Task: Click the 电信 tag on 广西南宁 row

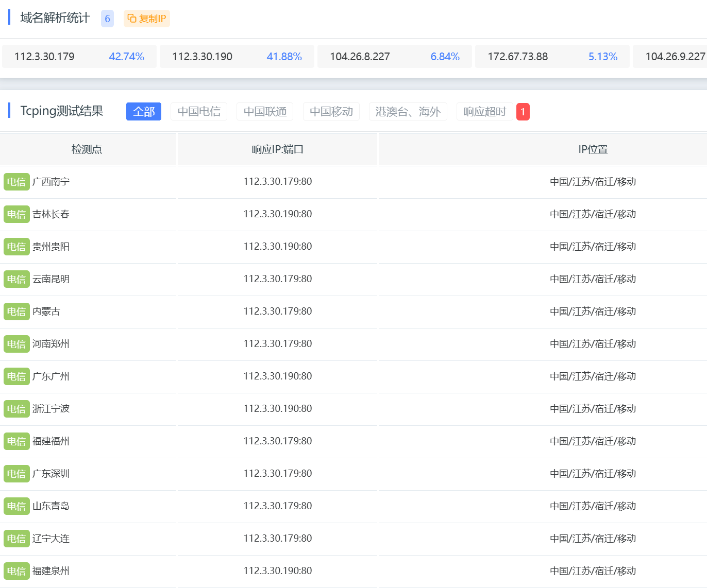Action: (x=16, y=182)
